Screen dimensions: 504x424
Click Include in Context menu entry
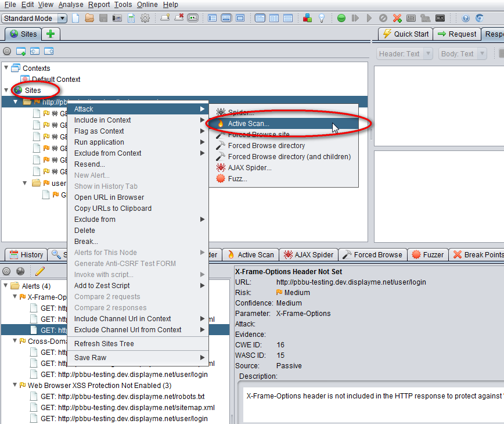pos(103,120)
